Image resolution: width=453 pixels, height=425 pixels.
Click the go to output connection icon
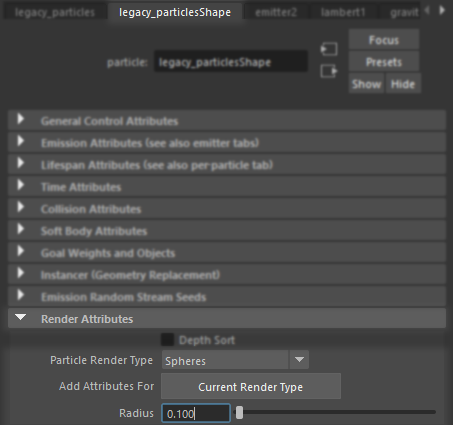tap(329, 71)
